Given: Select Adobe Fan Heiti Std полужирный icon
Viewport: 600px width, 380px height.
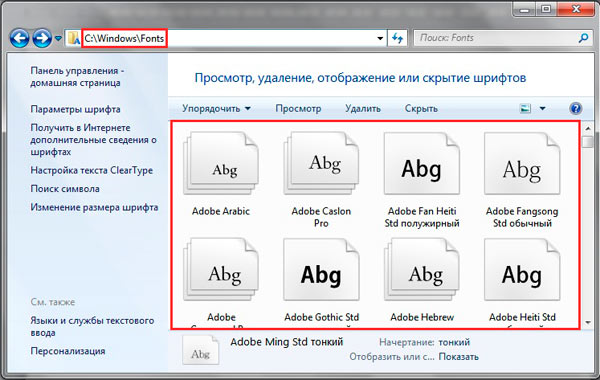Looking at the screenshot, I should (x=422, y=163).
